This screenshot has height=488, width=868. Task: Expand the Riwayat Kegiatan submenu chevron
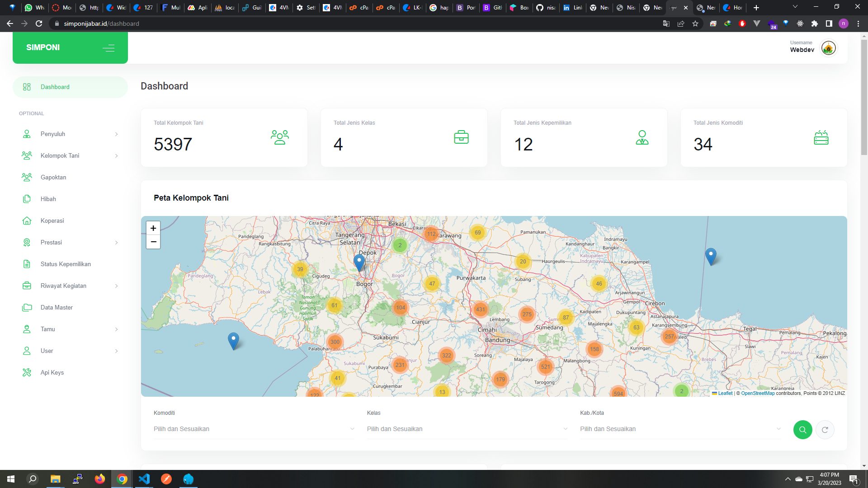point(117,286)
